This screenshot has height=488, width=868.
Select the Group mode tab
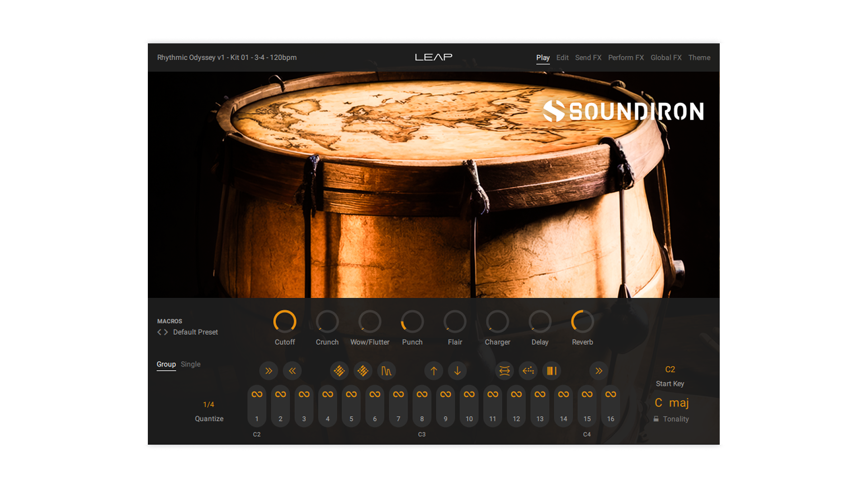pos(166,364)
